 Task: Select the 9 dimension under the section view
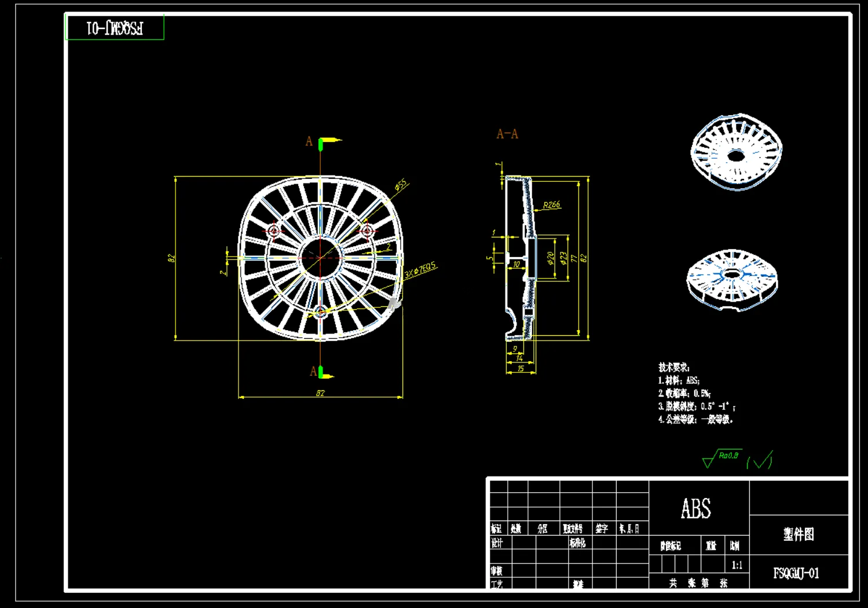coord(515,349)
